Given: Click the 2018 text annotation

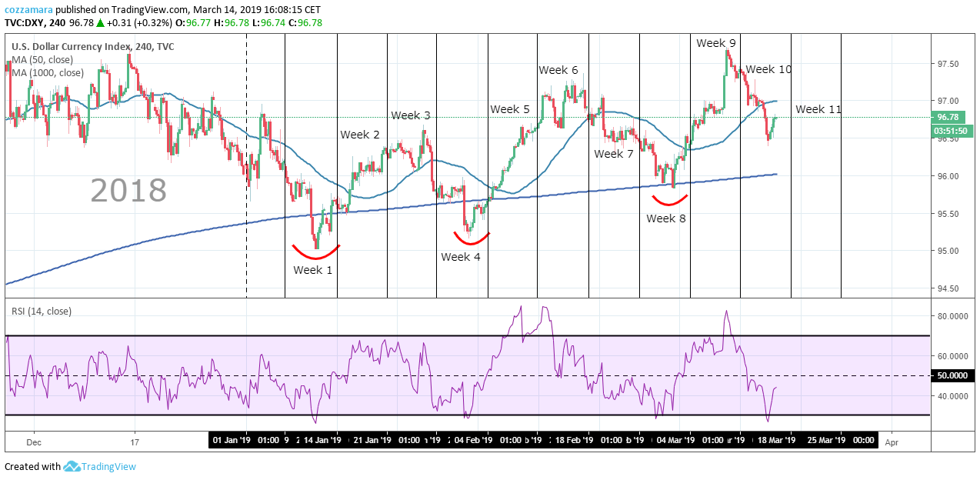Looking at the screenshot, I should 128,190.
